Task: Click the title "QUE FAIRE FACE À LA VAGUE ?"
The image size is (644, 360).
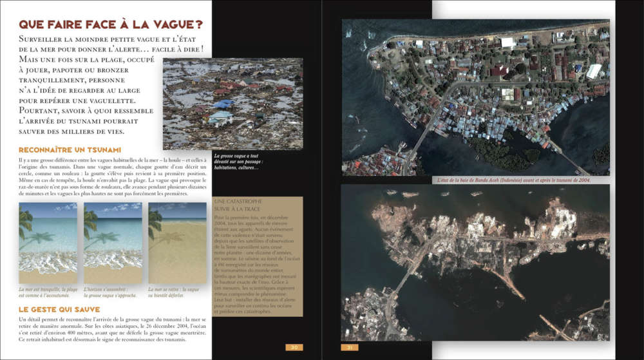Action: (111, 24)
